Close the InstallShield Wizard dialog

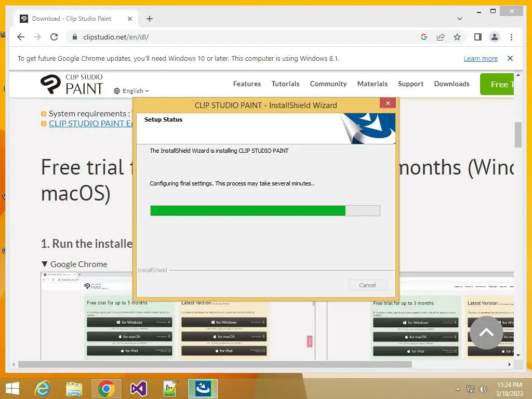[x=388, y=103]
